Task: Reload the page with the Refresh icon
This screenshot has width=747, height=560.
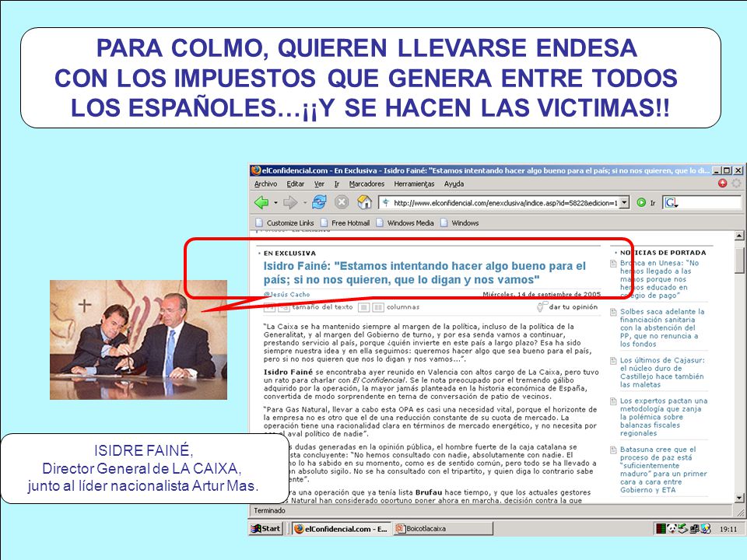Action: pyautogui.click(x=319, y=202)
